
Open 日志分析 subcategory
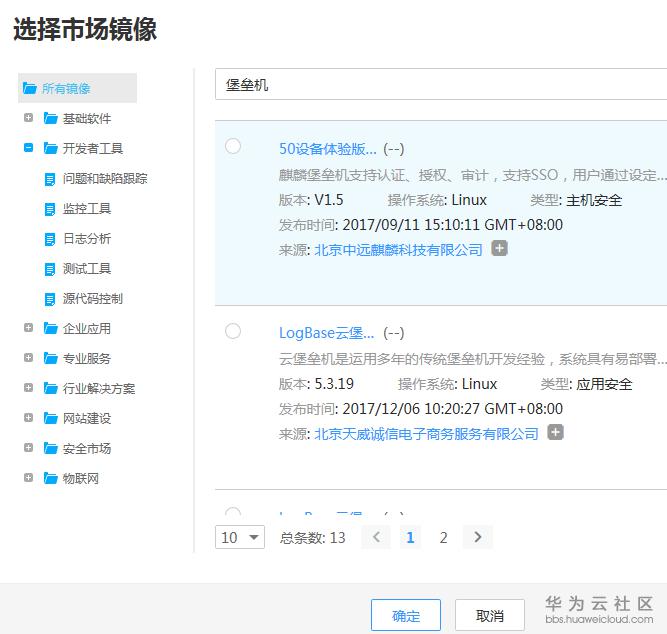click(x=87, y=238)
